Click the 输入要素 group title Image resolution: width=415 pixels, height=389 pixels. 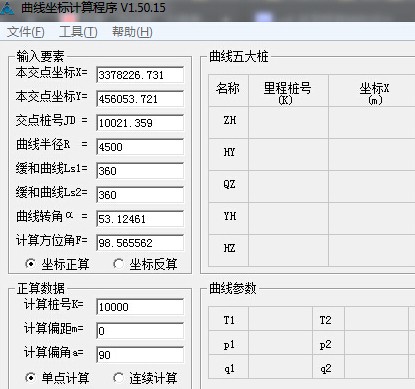pos(40,56)
